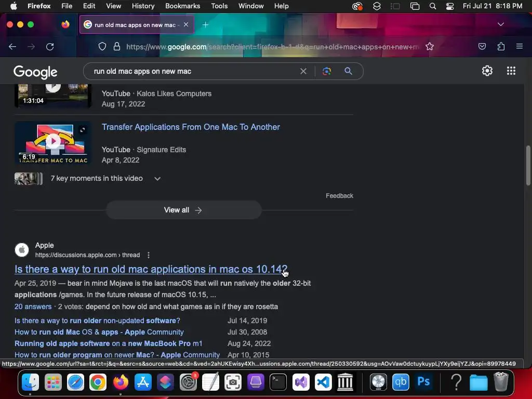
Task: Reload the page with the refresh icon
Action: click(50, 46)
